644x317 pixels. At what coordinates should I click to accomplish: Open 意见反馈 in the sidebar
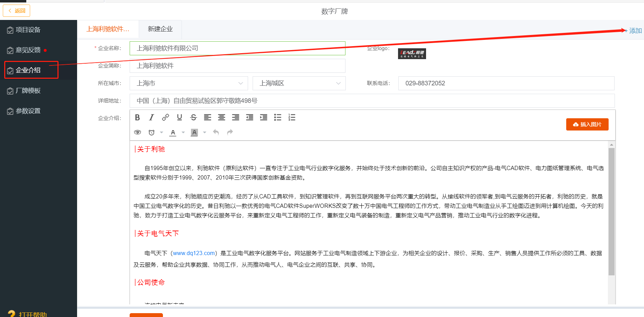(39, 50)
